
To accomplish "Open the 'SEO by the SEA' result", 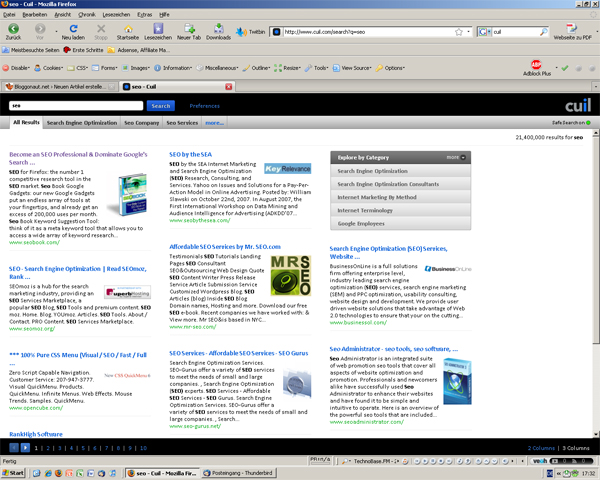I will point(191,154).
